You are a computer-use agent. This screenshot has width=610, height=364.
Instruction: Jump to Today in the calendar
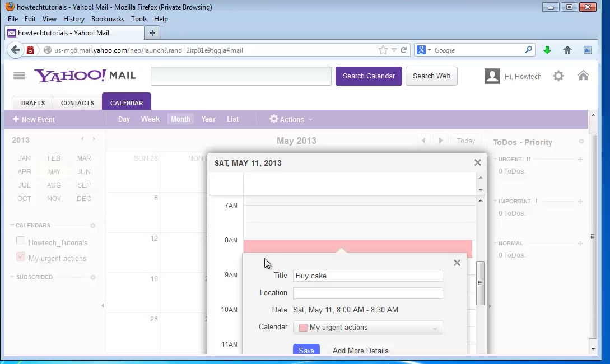tap(466, 141)
